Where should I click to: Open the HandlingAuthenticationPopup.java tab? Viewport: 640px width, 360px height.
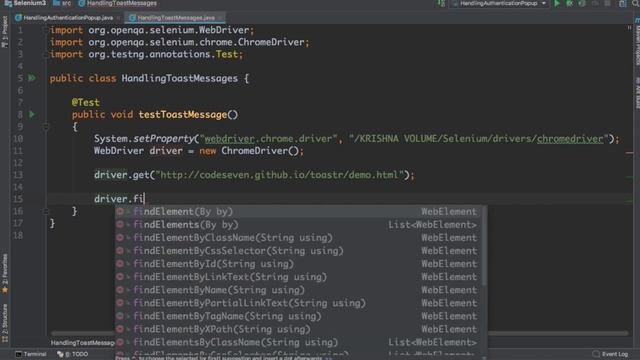pos(68,18)
